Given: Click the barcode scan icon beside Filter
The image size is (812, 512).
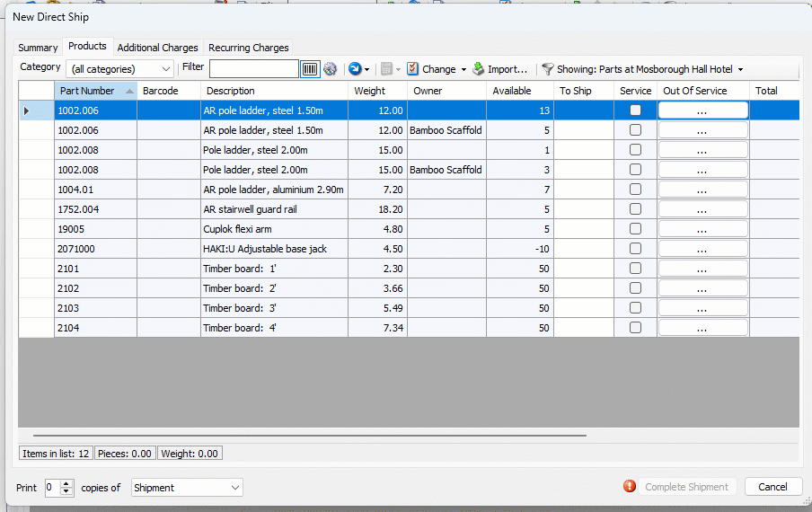Looking at the screenshot, I should pyautogui.click(x=310, y=69).
